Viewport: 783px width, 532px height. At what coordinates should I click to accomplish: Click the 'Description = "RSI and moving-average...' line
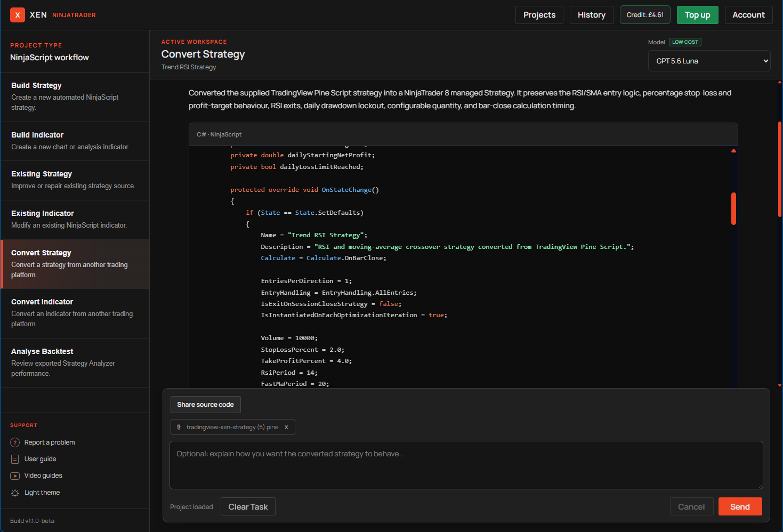click(x=448, y=247)
